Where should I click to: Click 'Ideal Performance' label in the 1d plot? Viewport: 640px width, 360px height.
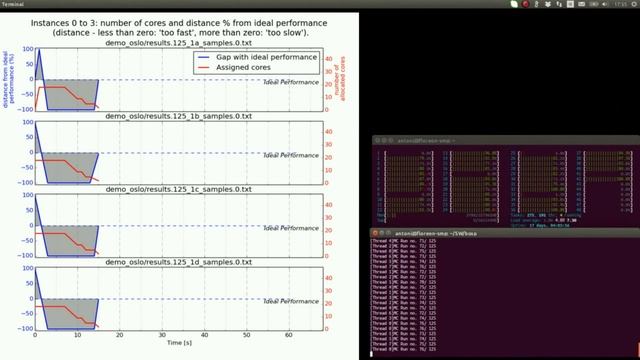tap(291, 301)
